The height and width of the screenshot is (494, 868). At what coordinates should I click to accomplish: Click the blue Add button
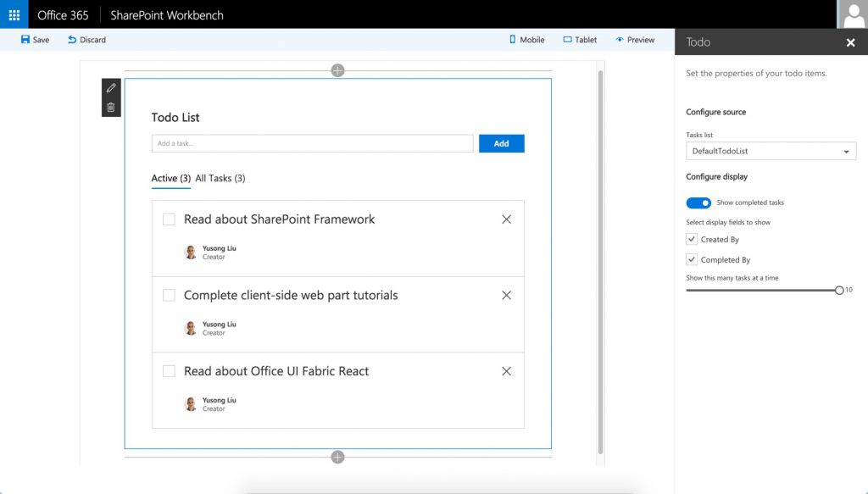pyautogui.click(x=502, y=143)
